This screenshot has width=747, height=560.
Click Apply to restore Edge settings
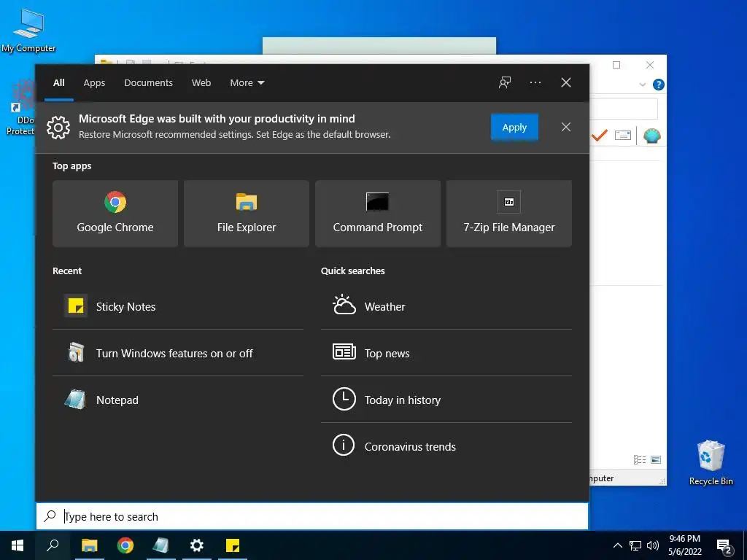click(514, 127)
